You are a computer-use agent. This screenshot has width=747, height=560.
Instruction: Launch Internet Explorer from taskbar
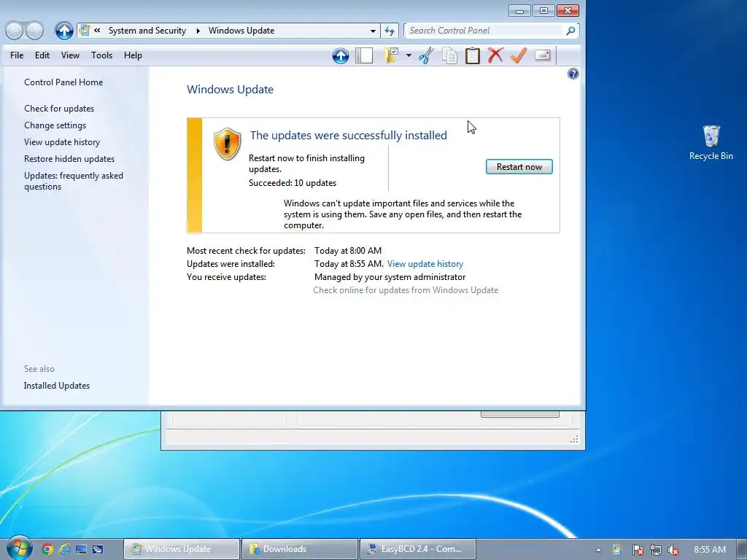click(64, 549)
